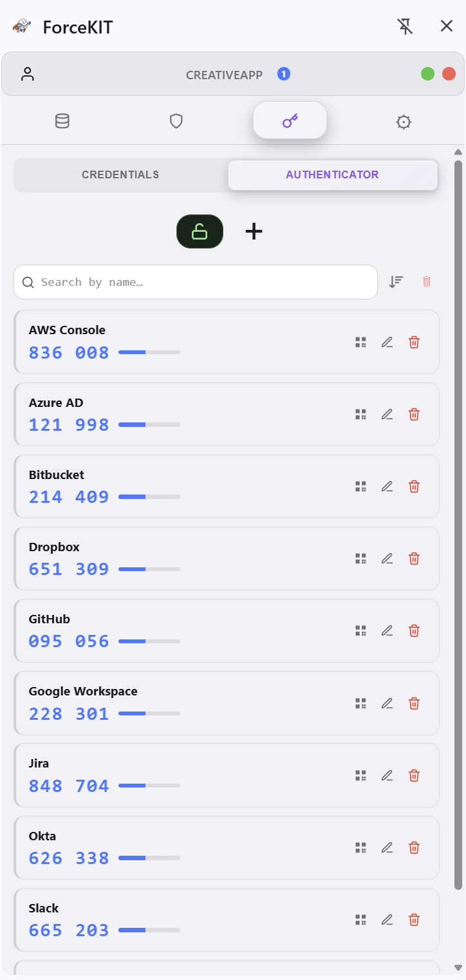Click the CREATIVEAPP notification badge
The image size is (466, 980).
(284, 74)
